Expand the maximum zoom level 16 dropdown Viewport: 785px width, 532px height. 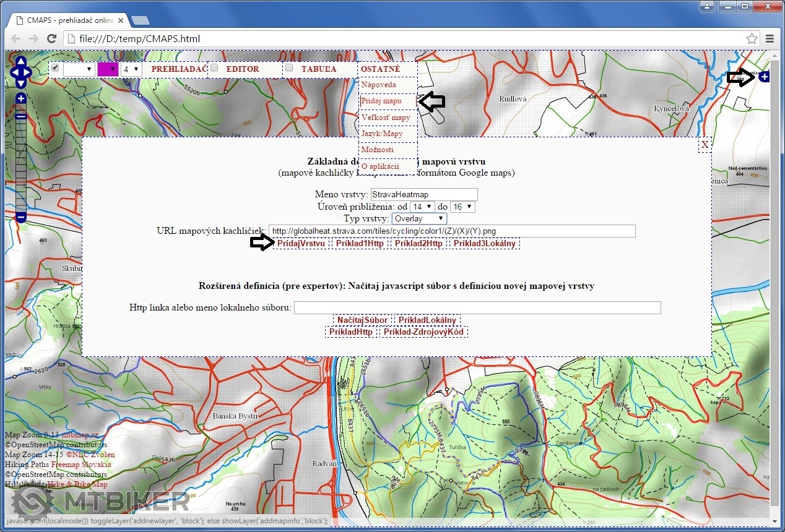462,207
